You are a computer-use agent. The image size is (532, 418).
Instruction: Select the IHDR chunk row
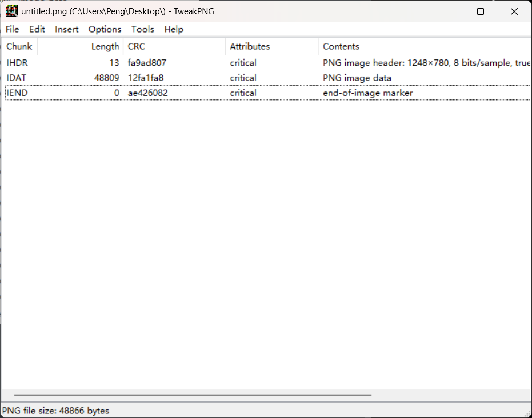tap(267, 63)
